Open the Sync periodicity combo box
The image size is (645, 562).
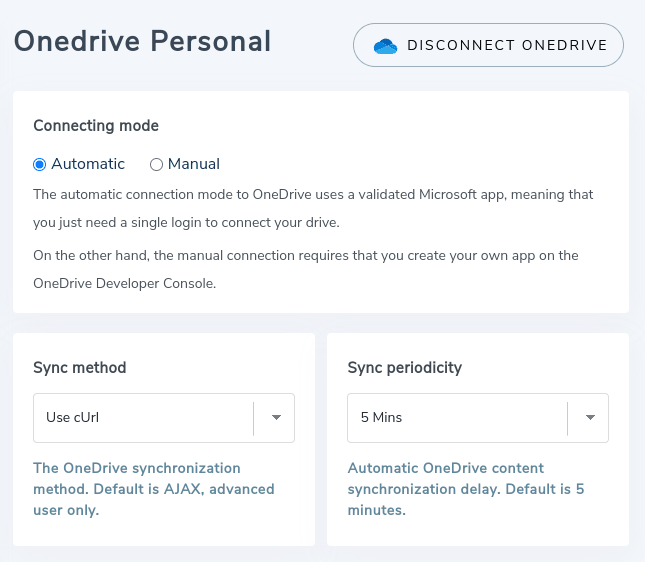tap(457, 417)
